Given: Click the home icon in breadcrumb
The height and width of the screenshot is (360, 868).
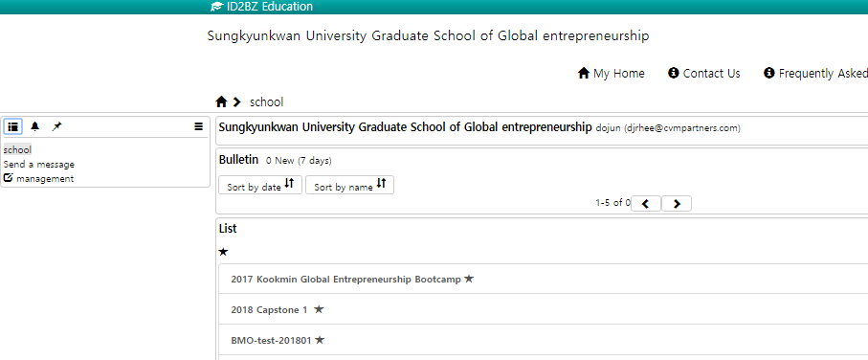Looking at the screenshot, I should pyautogui.click(x=221, y=101).
